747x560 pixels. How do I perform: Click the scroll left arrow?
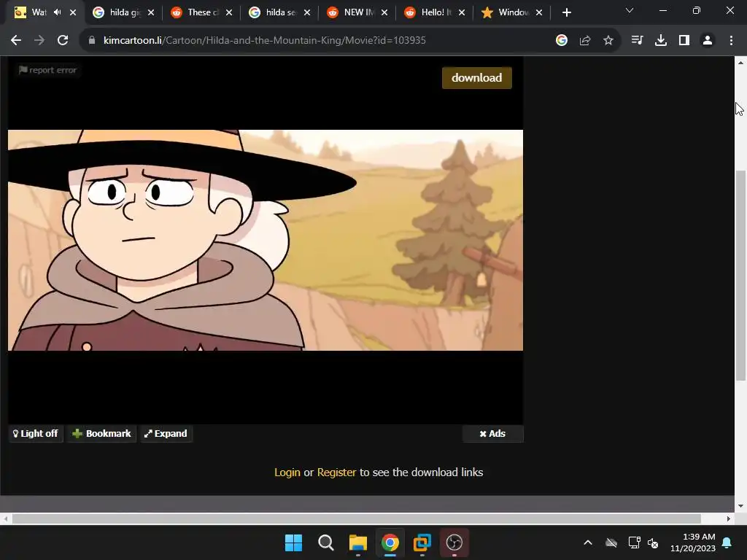click(5, 518)
